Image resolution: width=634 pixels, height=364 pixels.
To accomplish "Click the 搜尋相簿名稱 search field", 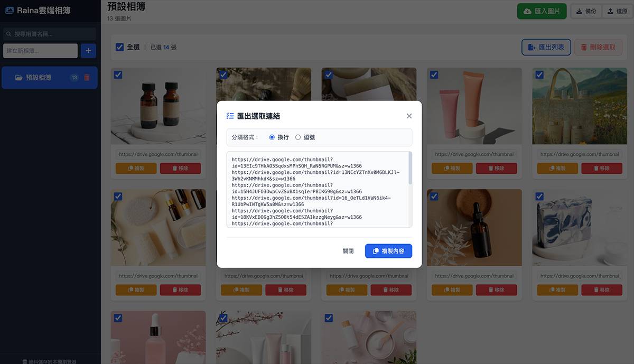I will 50,34.
